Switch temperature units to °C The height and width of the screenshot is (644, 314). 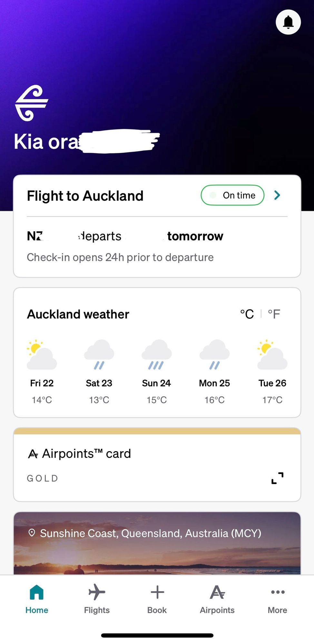(x=247, y=314)
